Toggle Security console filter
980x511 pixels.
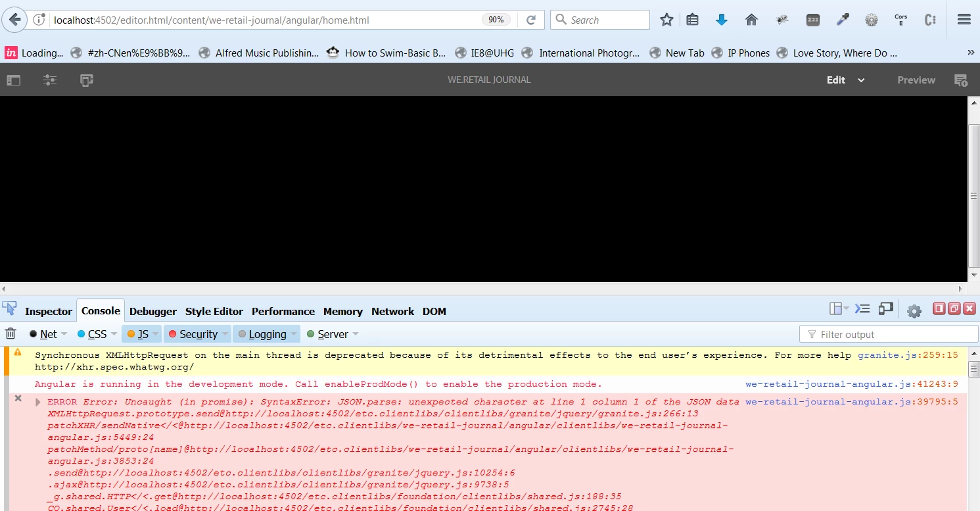(x=192, y=334)
